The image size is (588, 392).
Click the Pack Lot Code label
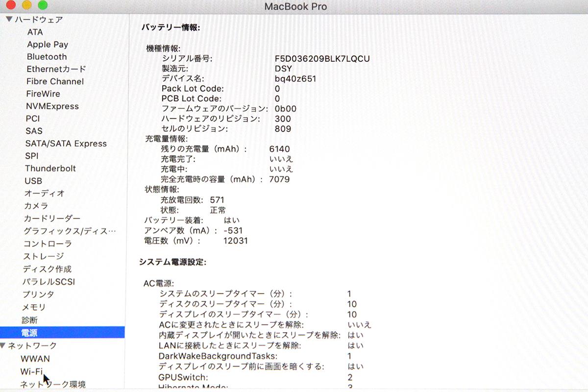pos(193,89)
